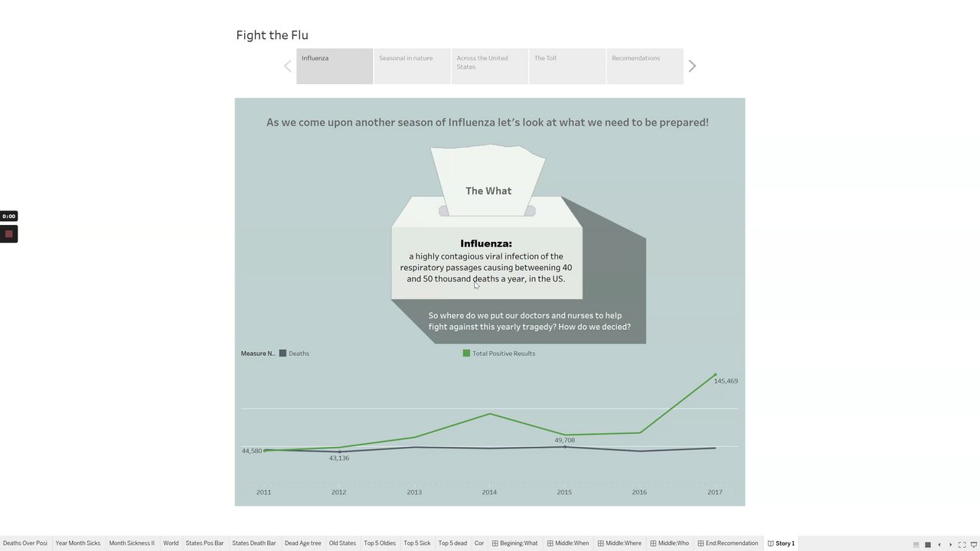
Task: Switch to 'The Toll' story point
Action: [567, 67]
